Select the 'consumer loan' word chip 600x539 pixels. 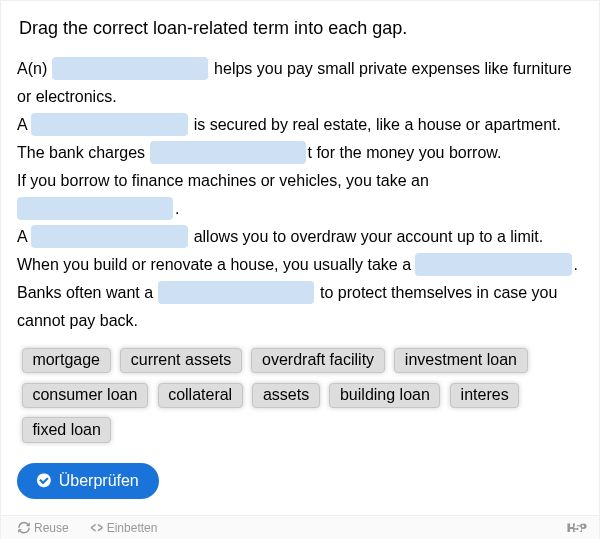(x=85, y=395)
